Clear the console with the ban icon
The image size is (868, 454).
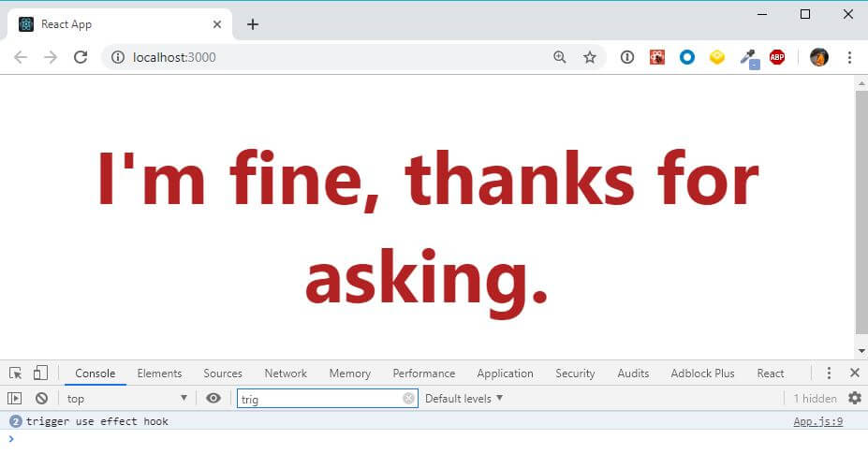click(x=41, y=398)
